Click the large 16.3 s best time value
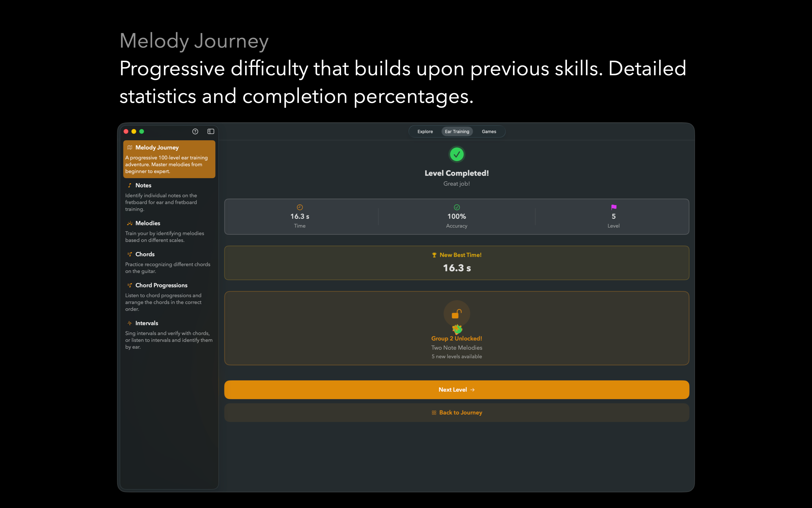 [x=457, y=268]
